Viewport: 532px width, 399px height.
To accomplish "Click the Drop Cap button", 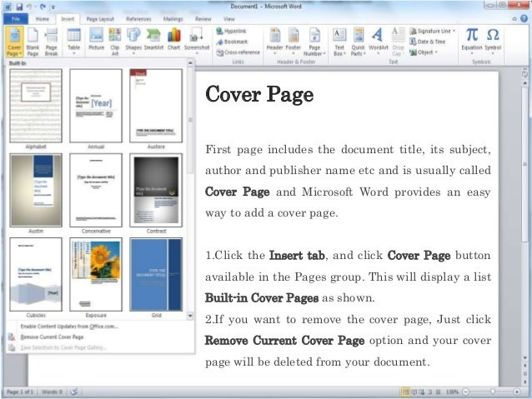I will point(398,42).
